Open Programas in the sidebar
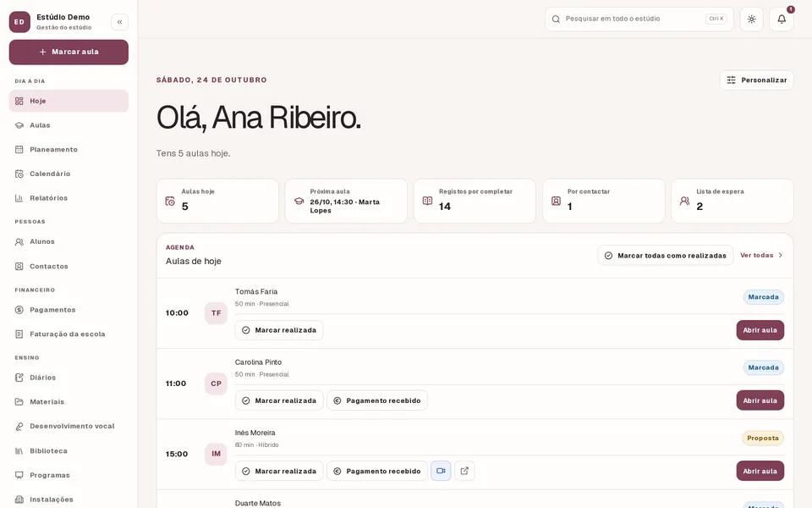812x508 pixels. pyautogui.click(x=69, y=475)
